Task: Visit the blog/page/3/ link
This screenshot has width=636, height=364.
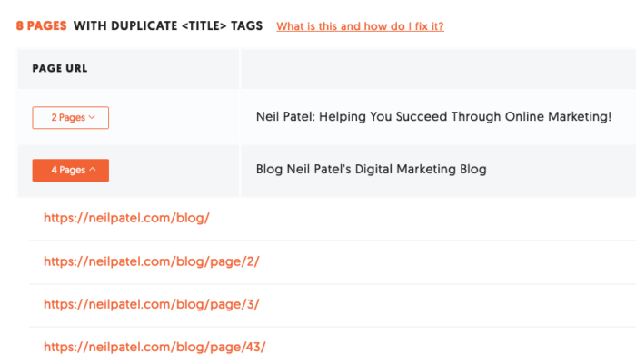Action: pos(152,304)
